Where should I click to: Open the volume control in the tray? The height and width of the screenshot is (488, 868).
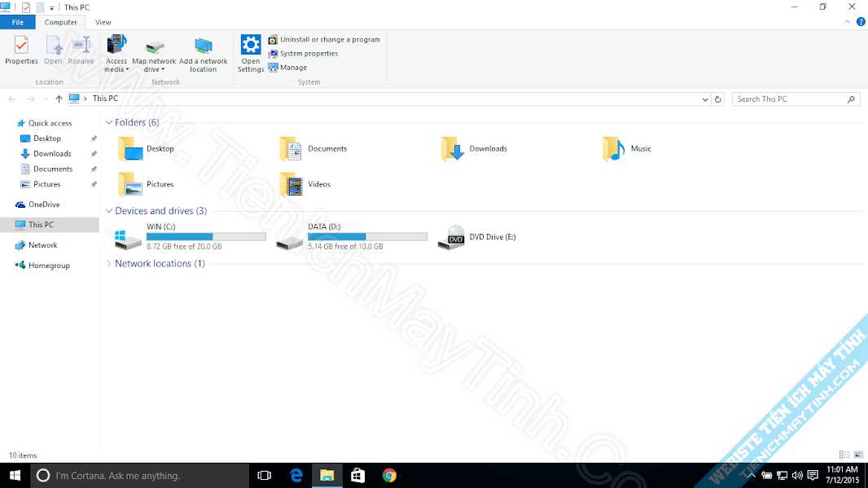pyautogui.click(x=797, y=475)
